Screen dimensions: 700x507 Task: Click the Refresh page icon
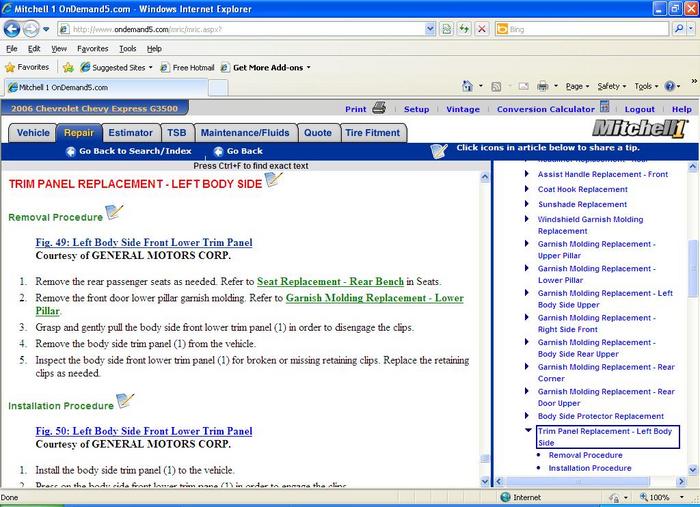[464, 29]
